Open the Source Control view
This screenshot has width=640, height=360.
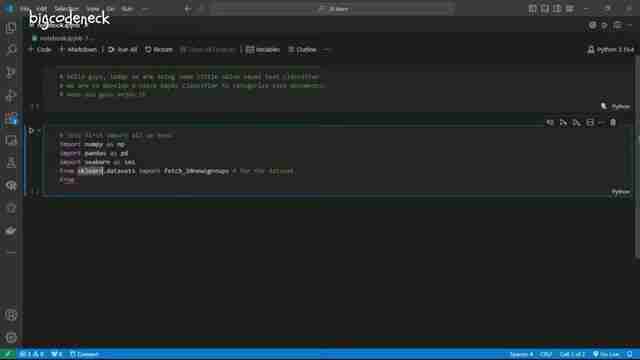(11, 73)
